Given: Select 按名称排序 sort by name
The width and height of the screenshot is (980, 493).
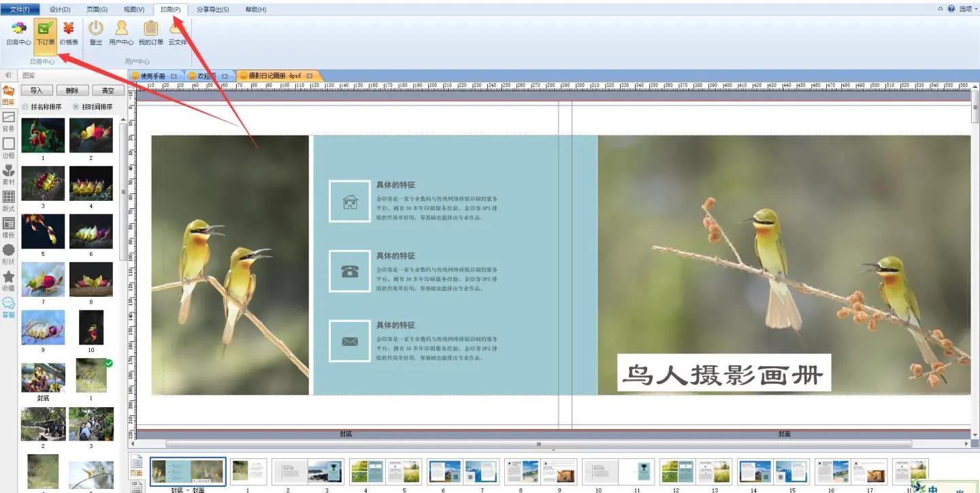Looking at the screenshot, I should (42, 107).
